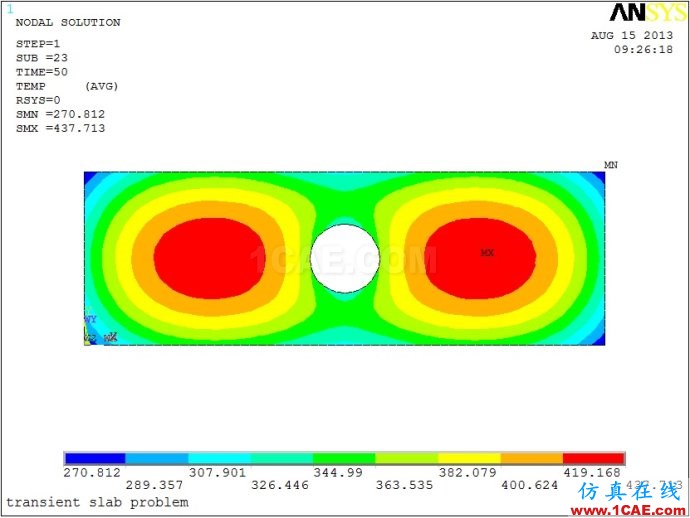The width and height of the screenshot is (690, 518).
Task: Click the yellow legend band at 382.079
Action: 469,458
